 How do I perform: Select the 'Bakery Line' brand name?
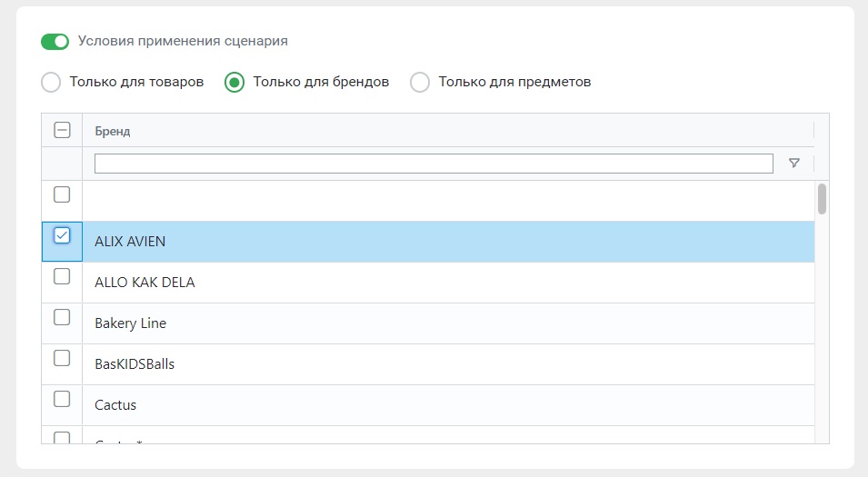[131, 323]
